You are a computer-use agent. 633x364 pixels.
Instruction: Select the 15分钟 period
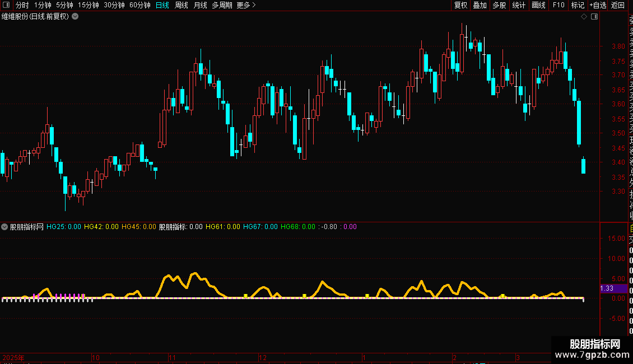(x=89, y=5)
